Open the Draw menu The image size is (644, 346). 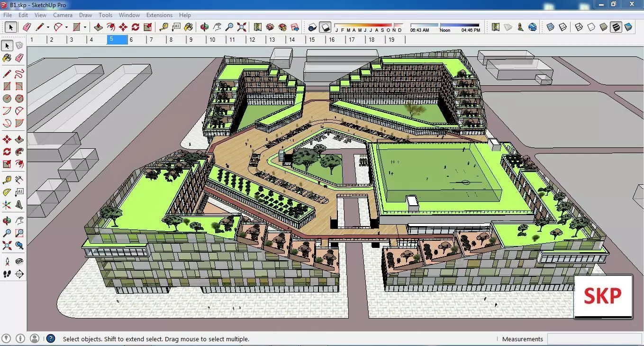85,15
